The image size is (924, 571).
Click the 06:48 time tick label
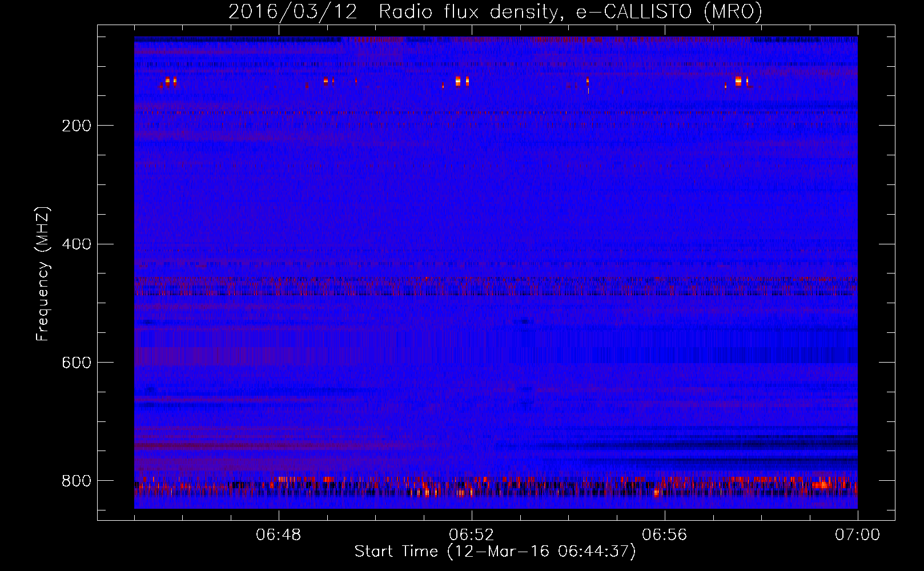coord(279,535)
